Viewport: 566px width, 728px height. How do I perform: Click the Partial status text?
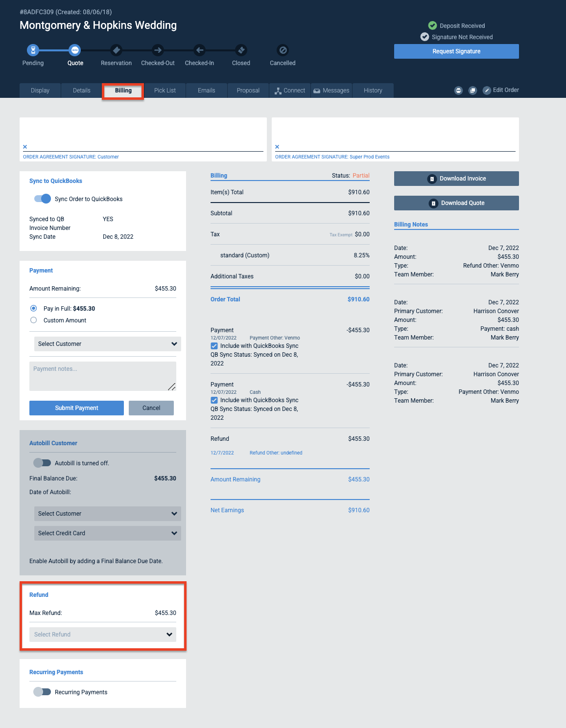tap(361, 176)
